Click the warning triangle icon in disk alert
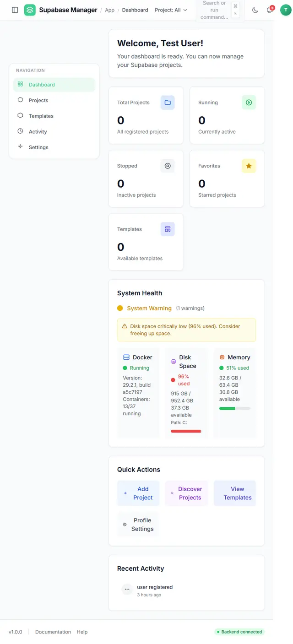 click(x=125, y=326)
